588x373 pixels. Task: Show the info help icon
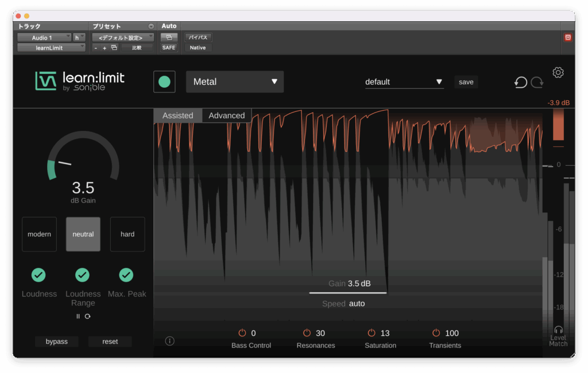(169, 341)
